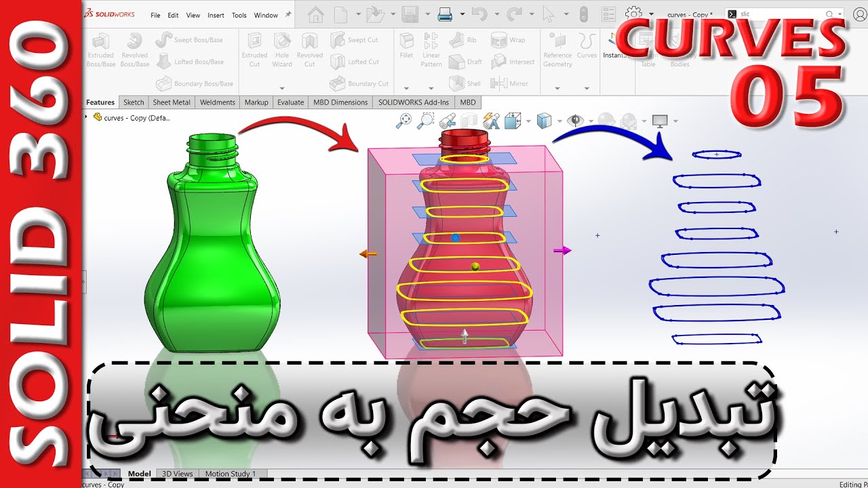Click the magenta slicing arrow handle
The width and height of the screenshot is (868, 488).
[562, 251]
